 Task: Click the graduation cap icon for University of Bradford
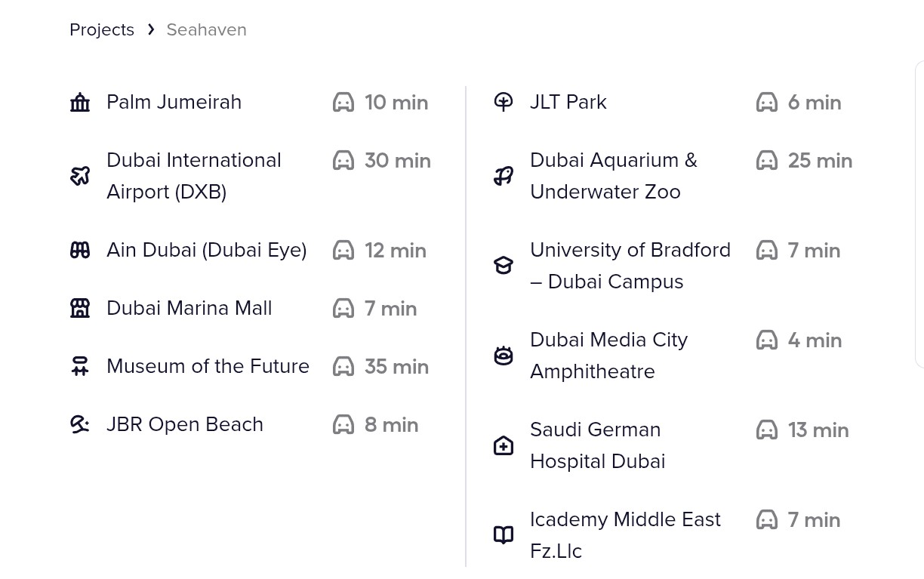(x=504, y=265)
